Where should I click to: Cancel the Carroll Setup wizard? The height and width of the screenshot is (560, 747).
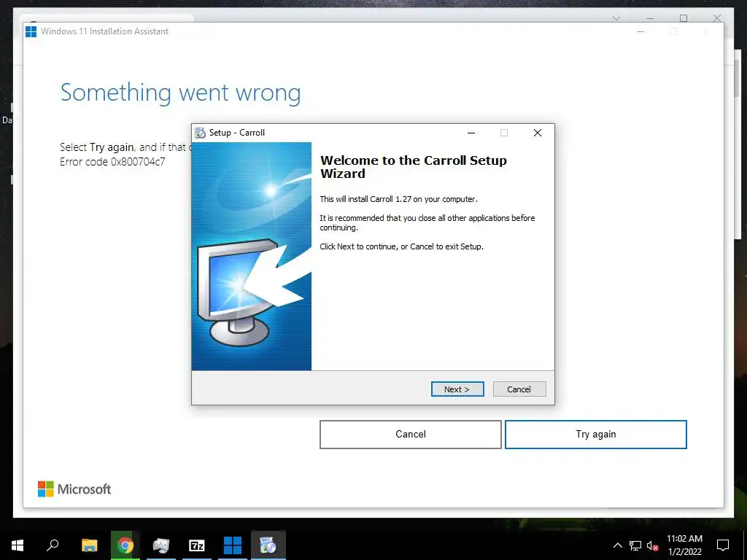coord(519,389)
